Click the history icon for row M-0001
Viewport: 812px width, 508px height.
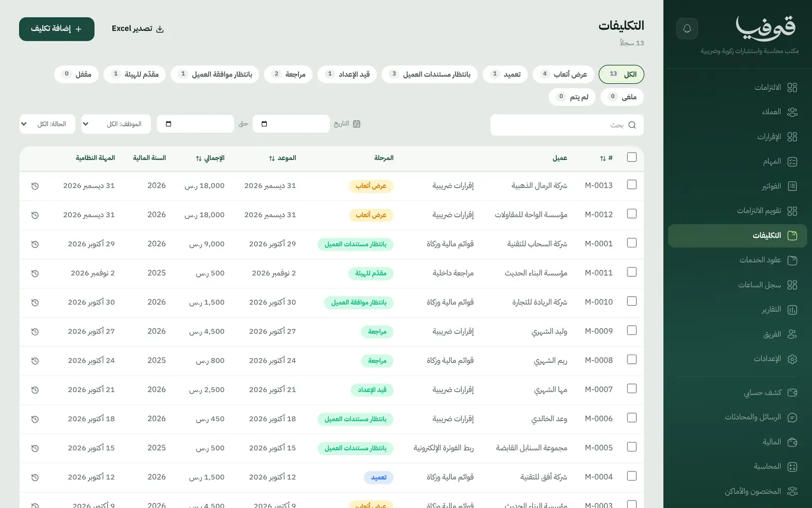point(35,244)
